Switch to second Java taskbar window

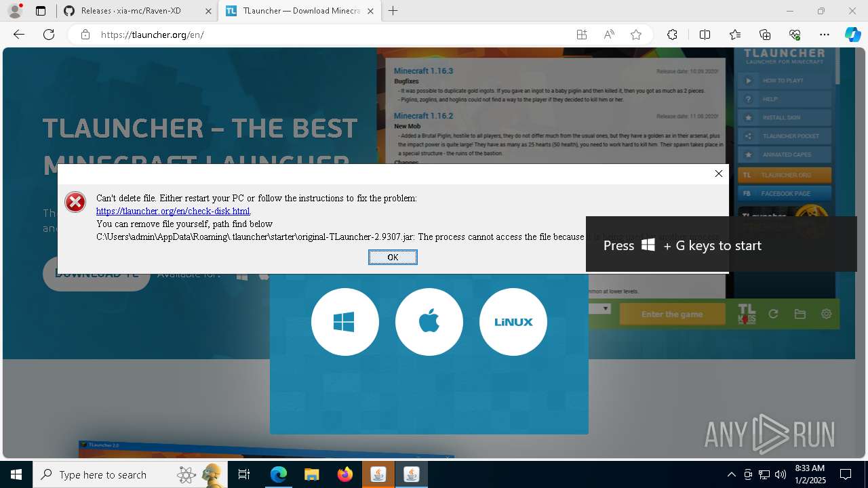coord(411,474)
